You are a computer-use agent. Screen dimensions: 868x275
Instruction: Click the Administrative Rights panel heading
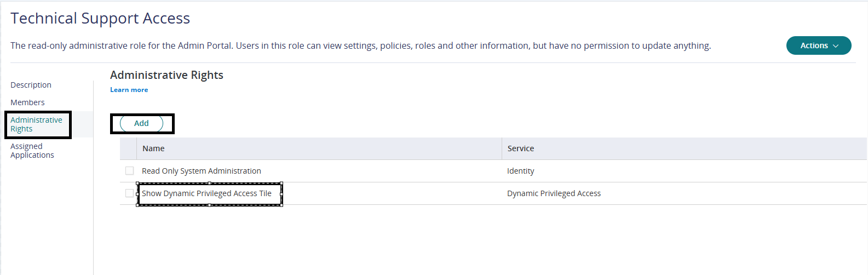[x=166, y=75]
